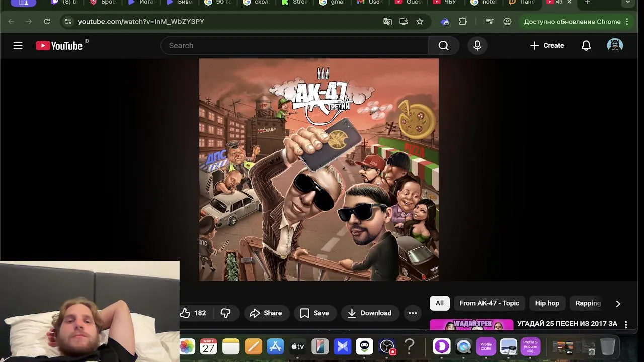Open QuickTime Player in Dock
This screenshot has height=362, width=644.
[x=464, y=346]
